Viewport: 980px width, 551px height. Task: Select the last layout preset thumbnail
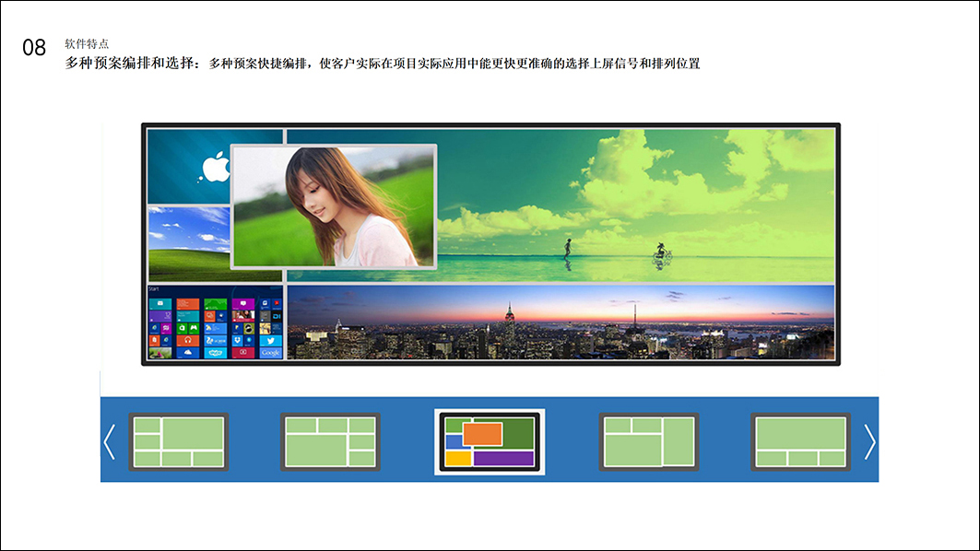800,441
